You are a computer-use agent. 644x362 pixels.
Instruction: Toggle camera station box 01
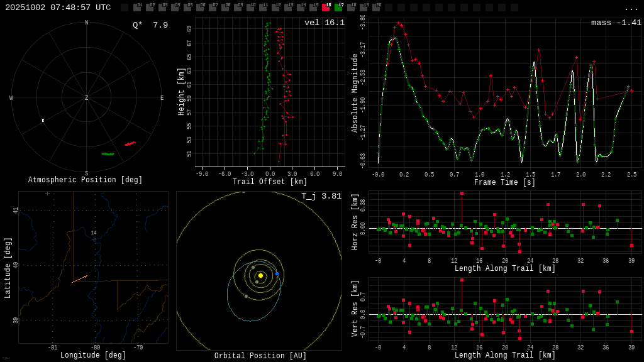(137, 8)
